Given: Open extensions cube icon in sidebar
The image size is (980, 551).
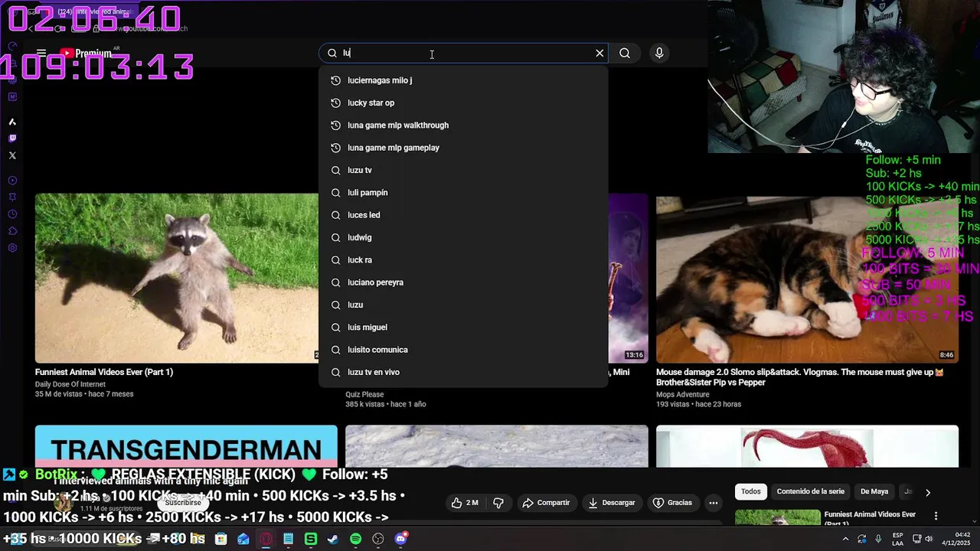Looking at the screenshot, I should [12, 231].
